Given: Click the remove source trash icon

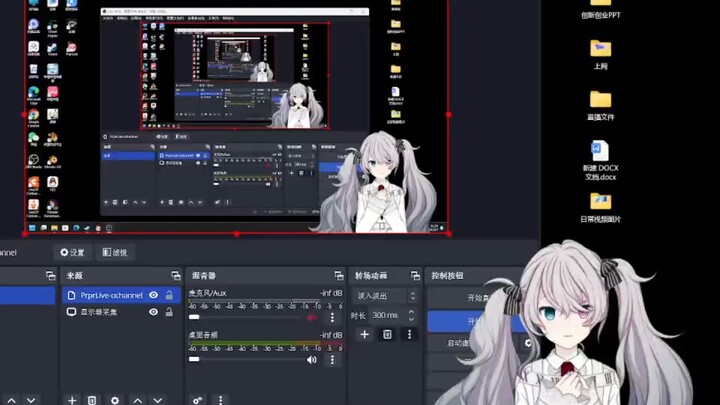Looking at the screenshot, I should click(x=92, y=399).
